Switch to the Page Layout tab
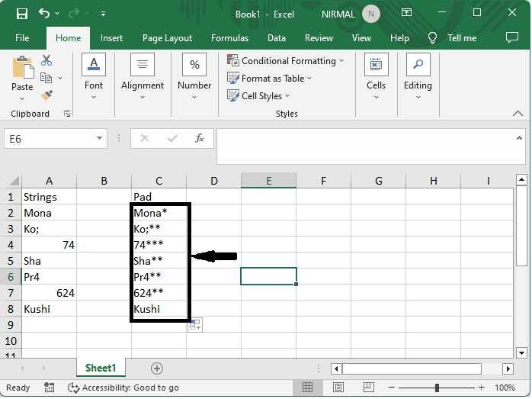 tap(167, 38)
